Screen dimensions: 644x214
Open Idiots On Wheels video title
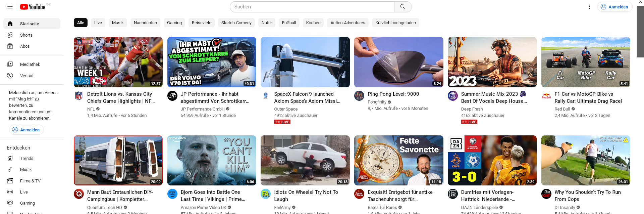[x=306, y=196]
